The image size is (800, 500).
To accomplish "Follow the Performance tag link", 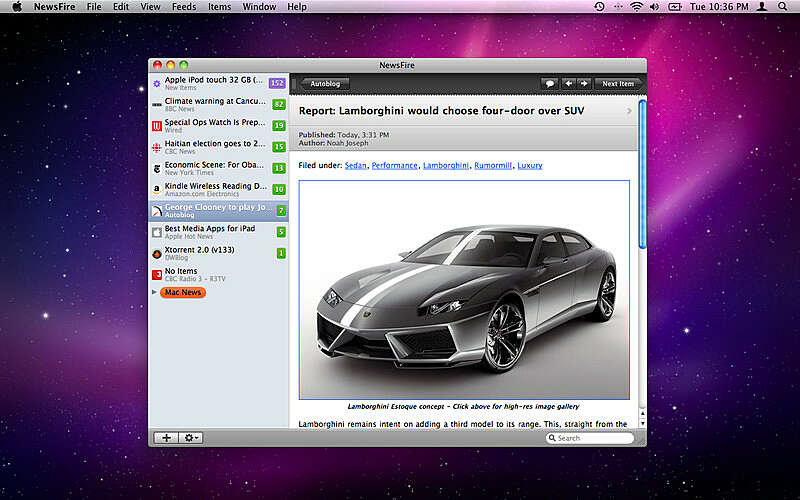I will pos(394,165).
